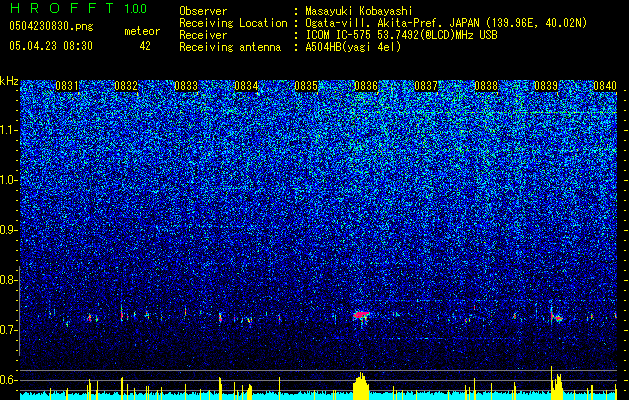The width and height of the screenshot is (629, 400).
Task: Click the 0837 time marker
Action: 426,86
